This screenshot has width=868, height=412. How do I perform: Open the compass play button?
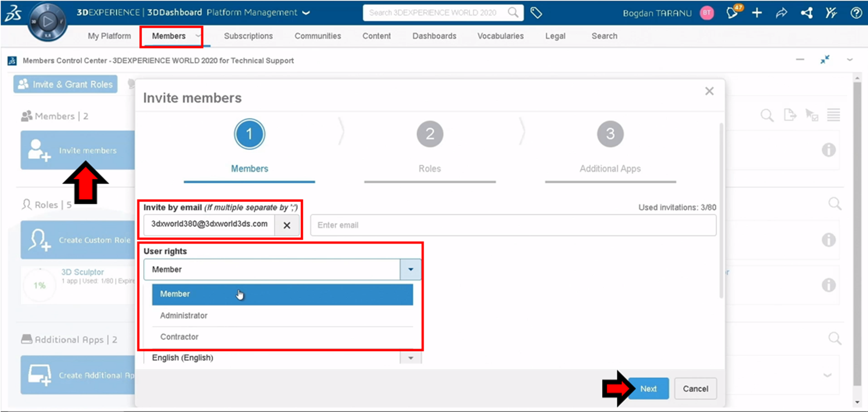pos(47,22)
